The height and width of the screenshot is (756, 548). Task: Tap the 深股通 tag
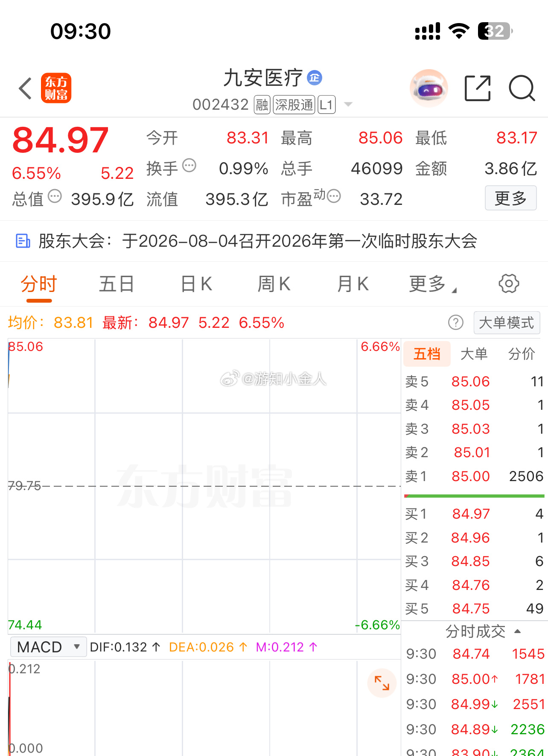294,105
